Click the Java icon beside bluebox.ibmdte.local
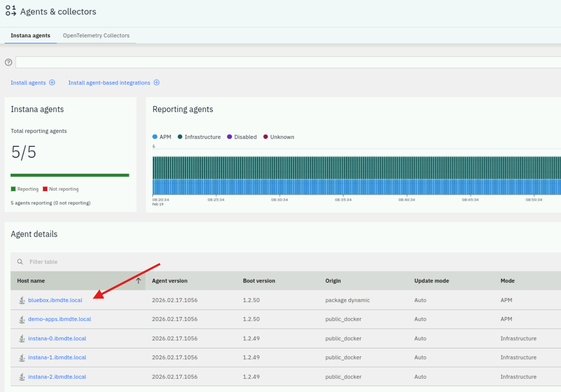 click(22, 300)
